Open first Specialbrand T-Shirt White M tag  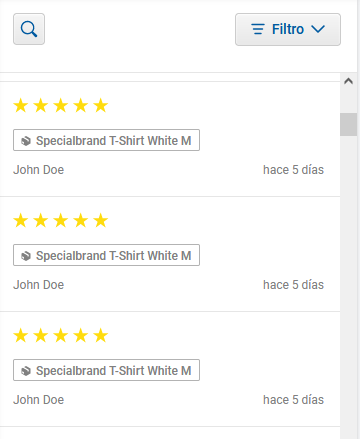pos(106,140)
